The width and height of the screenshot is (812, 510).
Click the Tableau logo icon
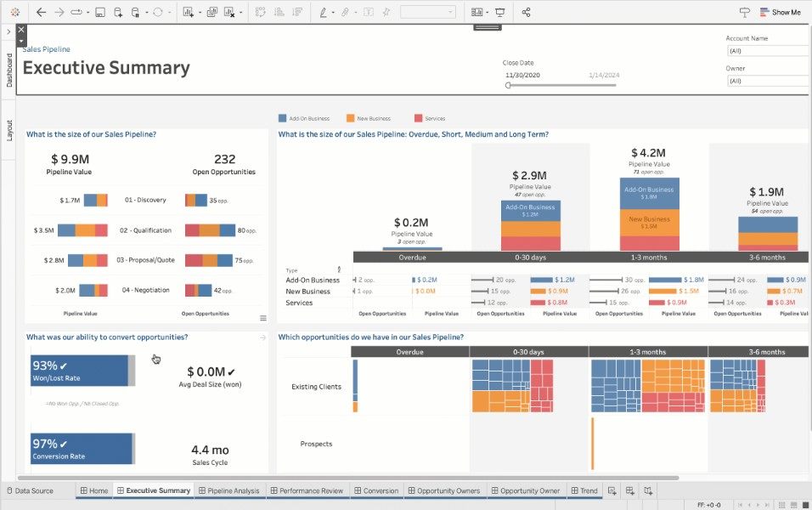point(15,13)
